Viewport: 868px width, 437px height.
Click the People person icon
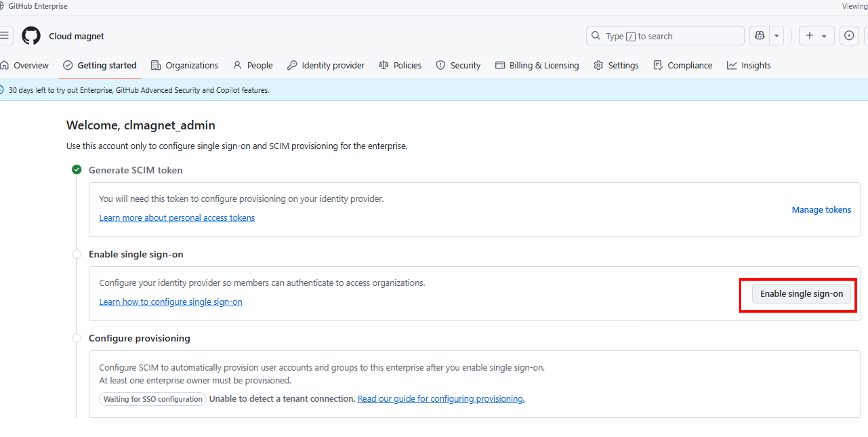tap(237, 65)
